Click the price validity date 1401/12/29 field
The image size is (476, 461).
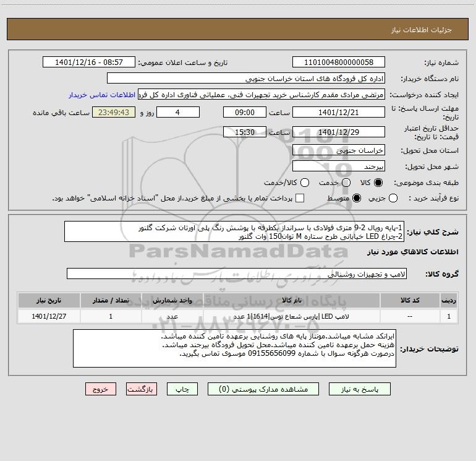(x=339, y=132)
